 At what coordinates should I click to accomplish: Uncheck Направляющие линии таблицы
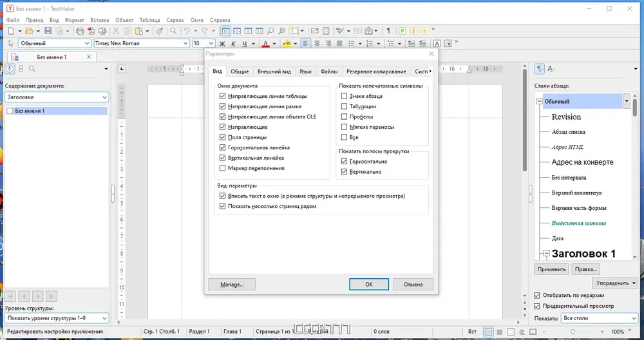point(223,96)
